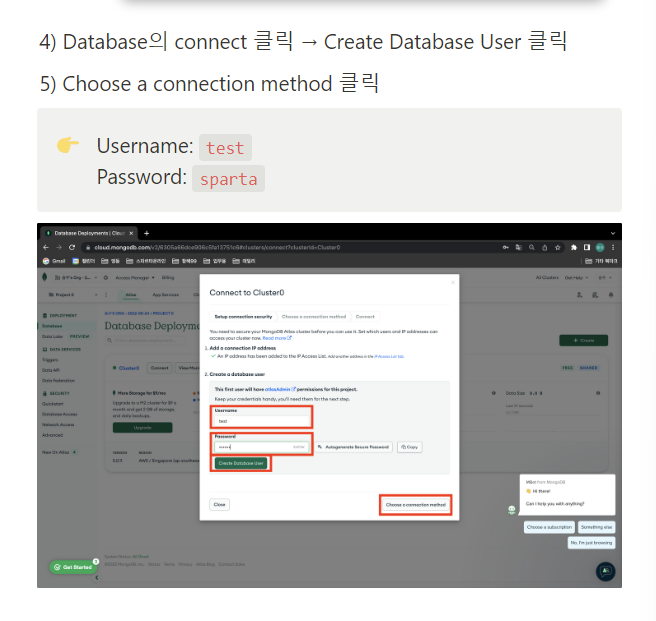Screen dimensions: 656x621
Task: Expand the Project 0 selector
Action: (x=73, y=295)
